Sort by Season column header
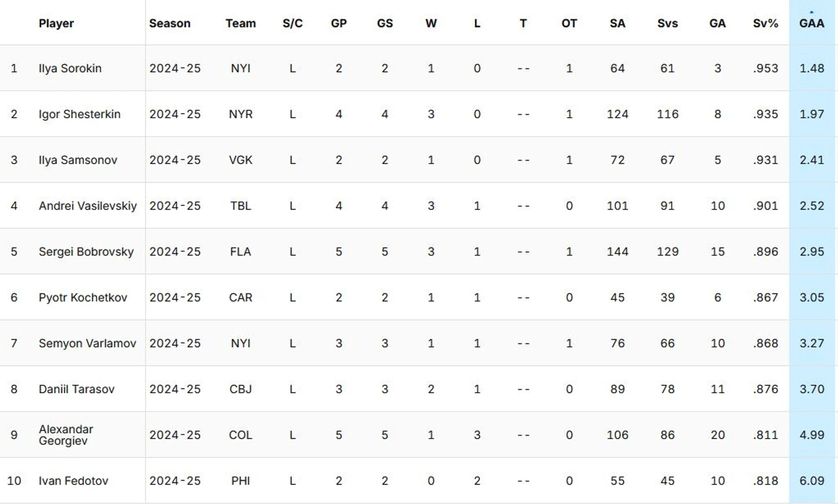The image size is (838, 504). point(170,24)
